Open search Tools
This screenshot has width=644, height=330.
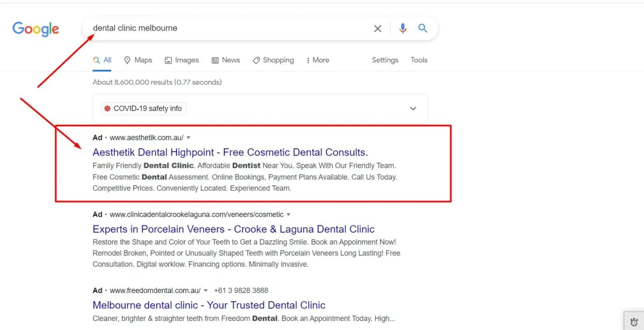coord(419,60)
